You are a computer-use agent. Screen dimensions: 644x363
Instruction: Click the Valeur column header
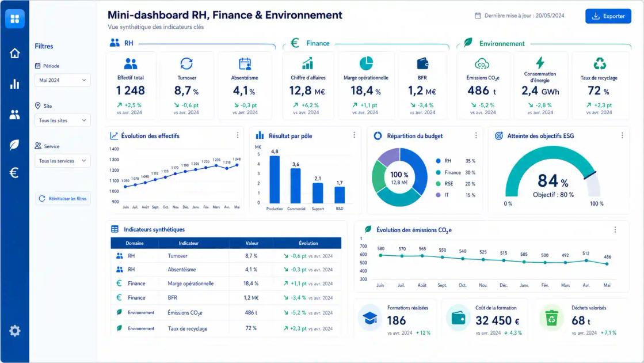[251, 243]
